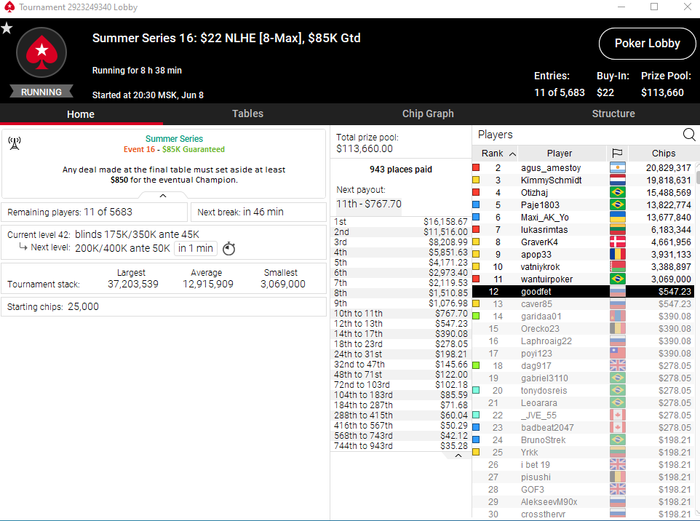Click Belarus flag for vatniykrok

(x=617, y=267)
